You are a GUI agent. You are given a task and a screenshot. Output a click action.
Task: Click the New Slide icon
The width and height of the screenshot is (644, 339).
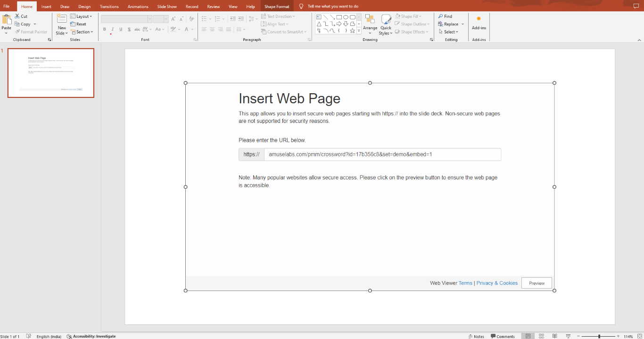click(x=62, y=18)
